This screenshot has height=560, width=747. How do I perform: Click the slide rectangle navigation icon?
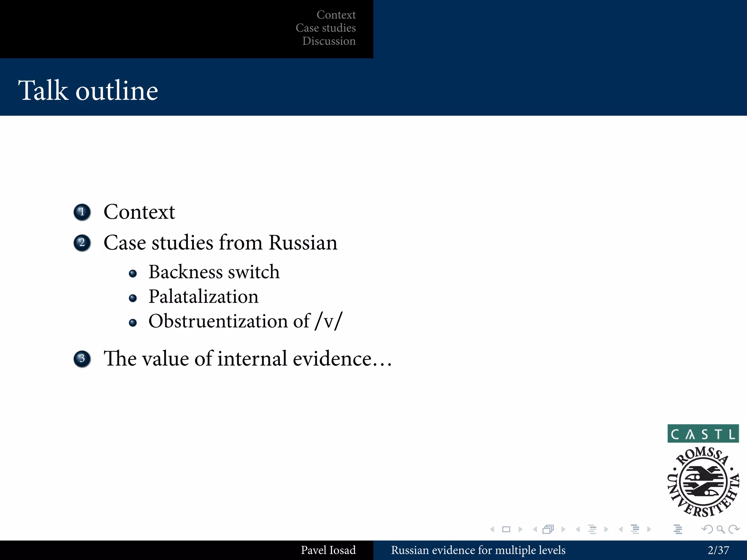pos(506,529)
